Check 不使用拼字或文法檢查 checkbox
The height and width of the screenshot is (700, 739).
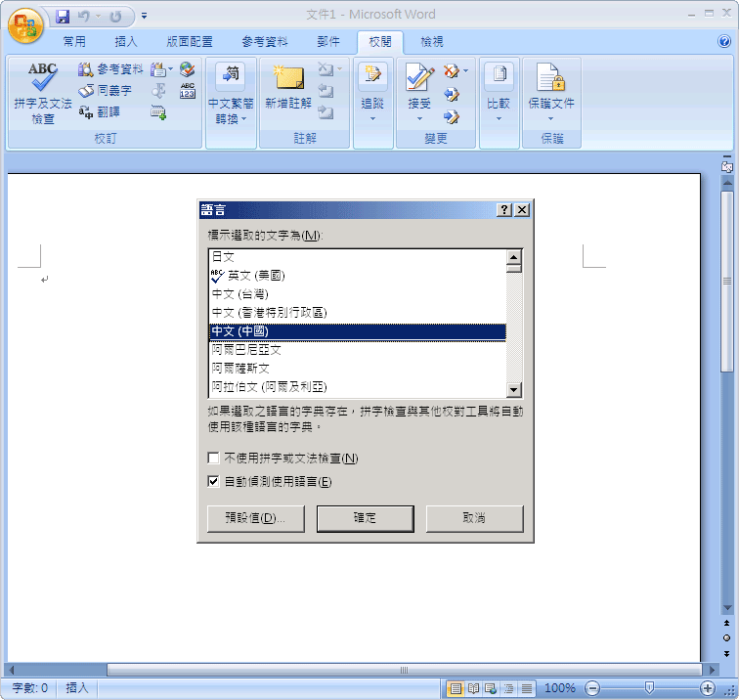point(213,458)
